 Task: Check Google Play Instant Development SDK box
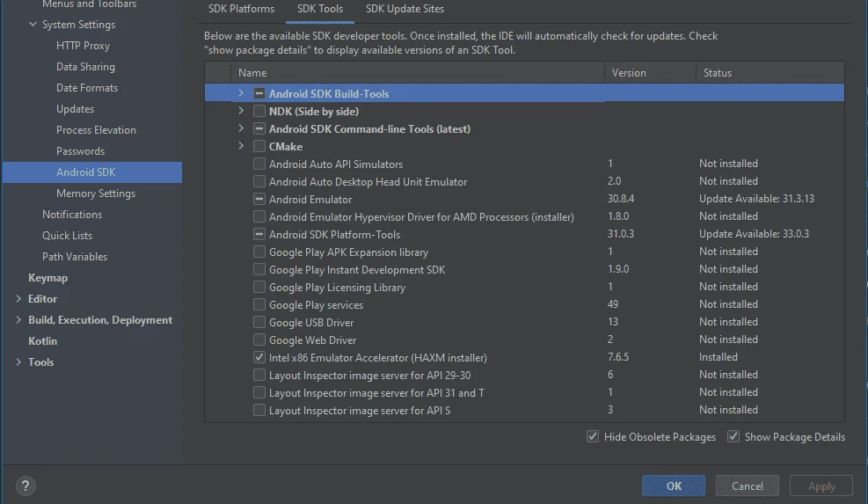[x=259, y=270]
